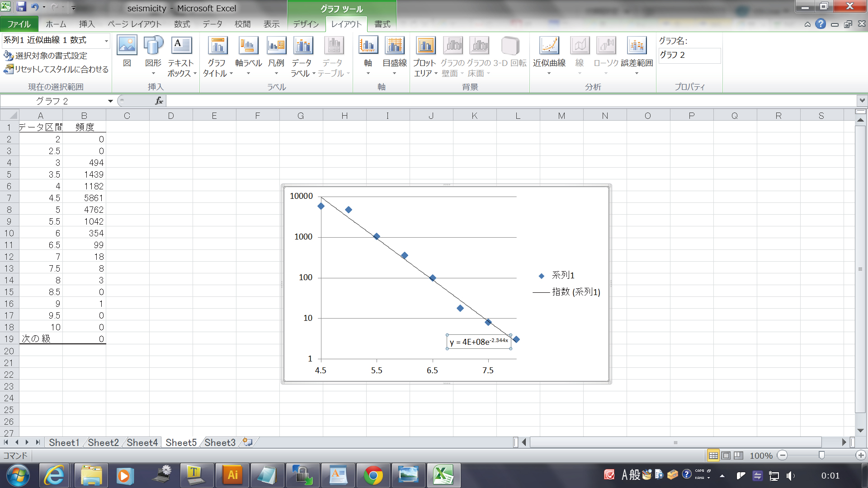Open the Sheet4 worksheet tab
This screenshot has height=488, width=868.
point(142,442)
